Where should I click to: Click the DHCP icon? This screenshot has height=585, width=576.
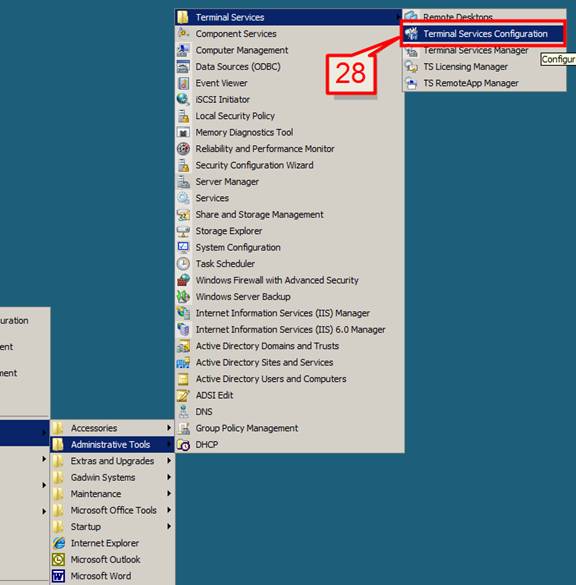183,445
